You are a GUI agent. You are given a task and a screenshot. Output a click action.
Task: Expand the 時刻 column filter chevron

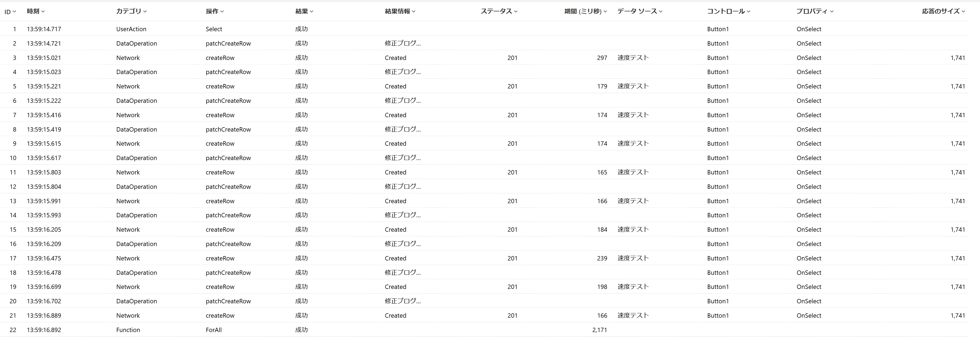(43, 11)
